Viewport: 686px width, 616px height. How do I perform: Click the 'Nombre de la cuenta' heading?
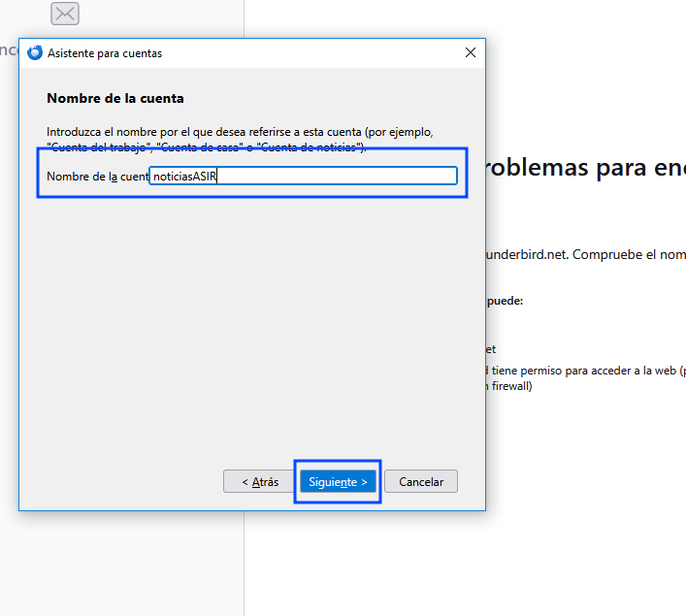[115, 98]
